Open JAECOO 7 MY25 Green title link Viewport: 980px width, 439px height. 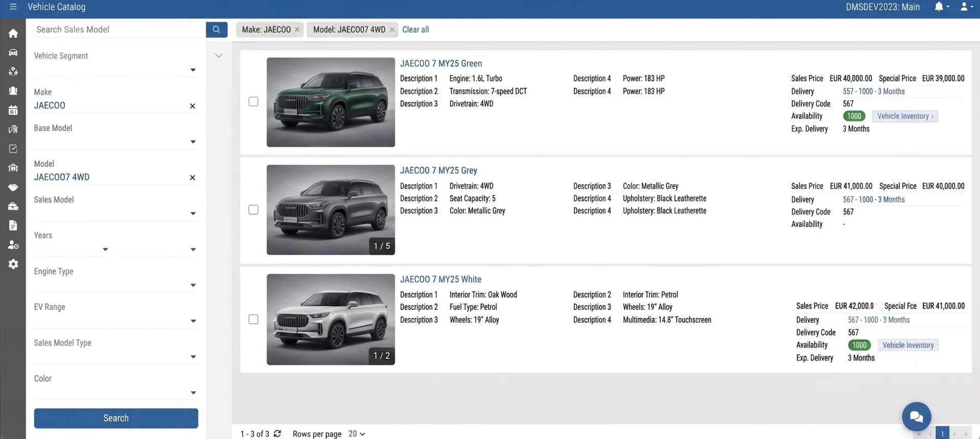click(441, 64)
